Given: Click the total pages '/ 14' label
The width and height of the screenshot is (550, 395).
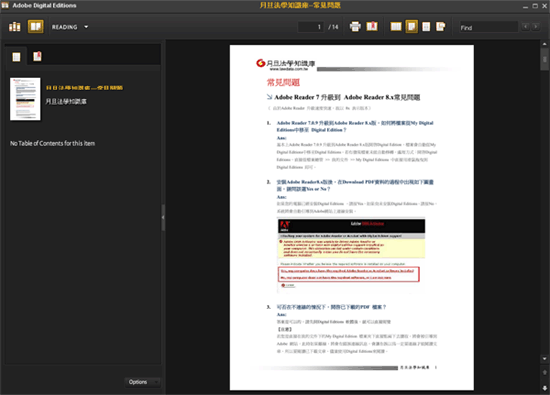Looking at the screenshot, I should coord(333,27).
